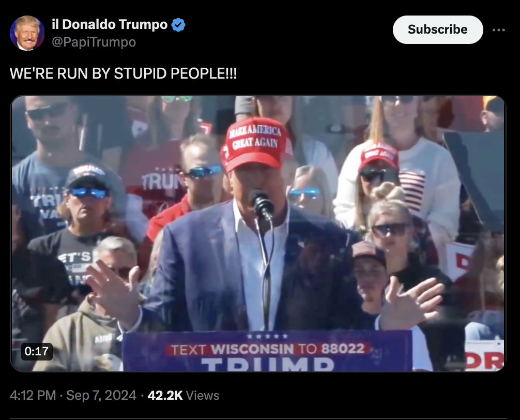Click the blue verified checkmark badge
The width and height of the screenshot is (520, 420).
(178, 24)
